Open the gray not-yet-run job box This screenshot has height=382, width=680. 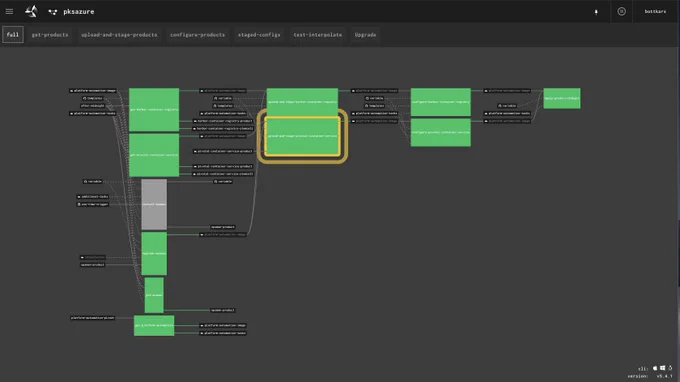[154, 204]
